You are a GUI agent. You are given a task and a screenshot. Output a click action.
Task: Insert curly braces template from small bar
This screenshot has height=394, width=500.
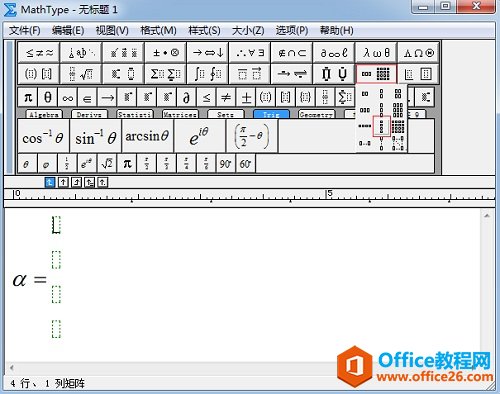coord(305,98)
